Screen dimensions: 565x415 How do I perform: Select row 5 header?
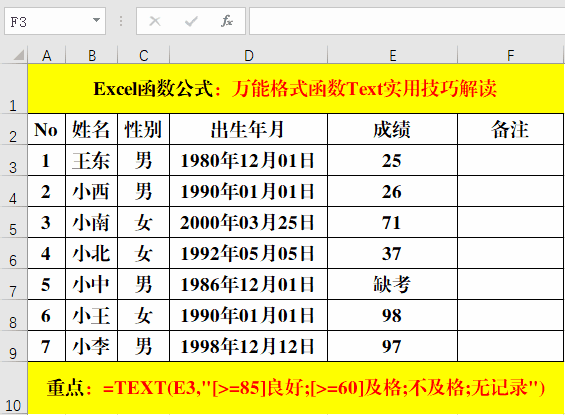tap(14, 222)
